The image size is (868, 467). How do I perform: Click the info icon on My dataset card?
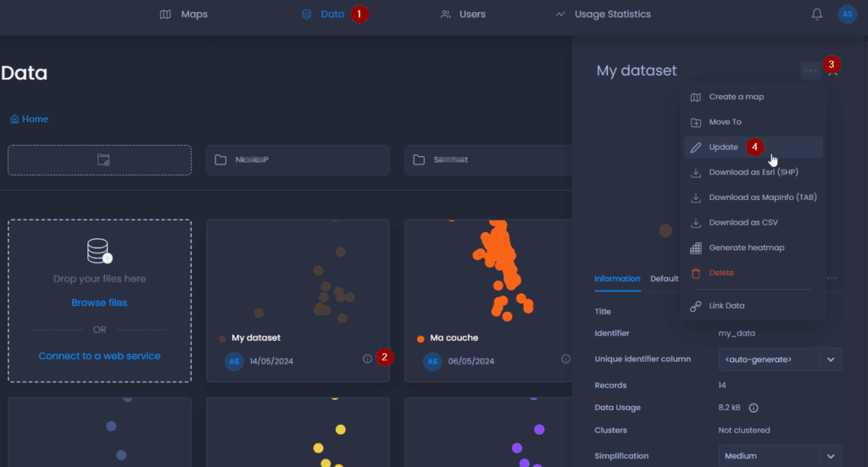pyautogui.click(x=367, y=359)
